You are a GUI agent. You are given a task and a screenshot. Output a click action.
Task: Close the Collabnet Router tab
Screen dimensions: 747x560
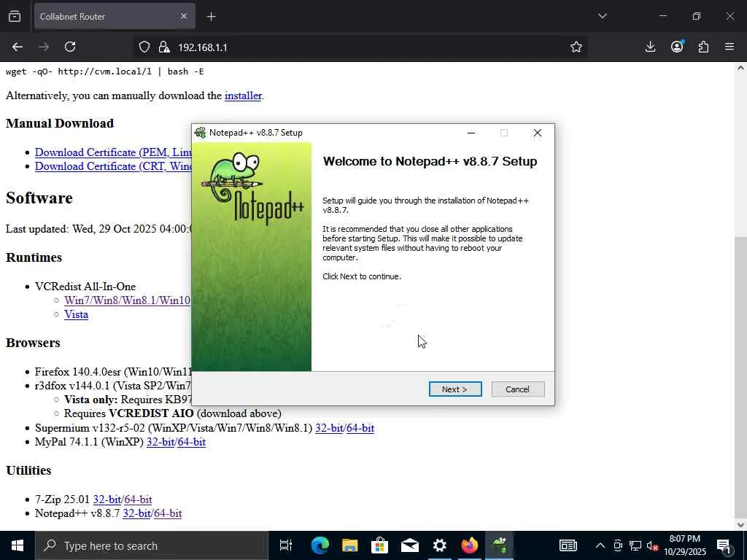click(184, 16)
